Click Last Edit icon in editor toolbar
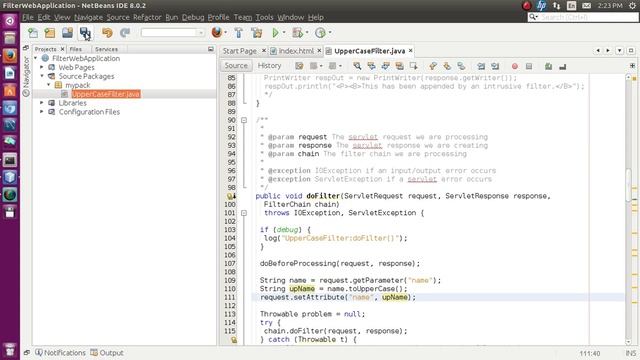The height and width of the screenshot is (360, 640). (x=299, y=66)
